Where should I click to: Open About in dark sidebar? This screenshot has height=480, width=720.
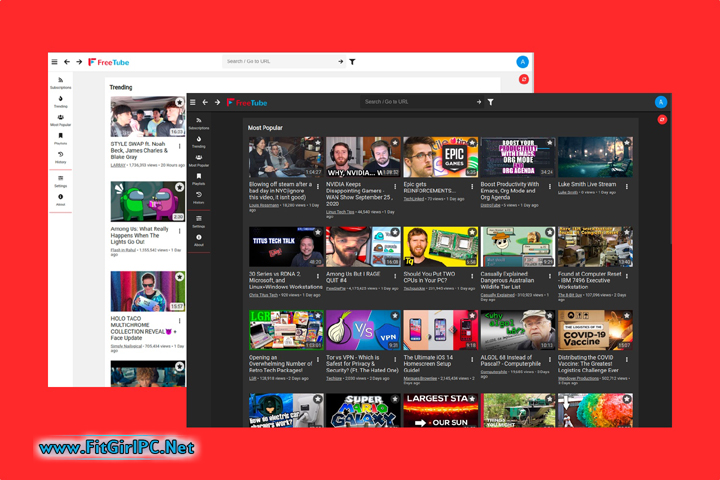point(199,240)
